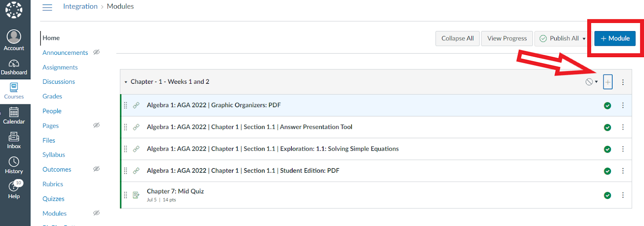
Task: Open options menu for Answer Presentation Tool item
Action: click(x=623, y=127)
